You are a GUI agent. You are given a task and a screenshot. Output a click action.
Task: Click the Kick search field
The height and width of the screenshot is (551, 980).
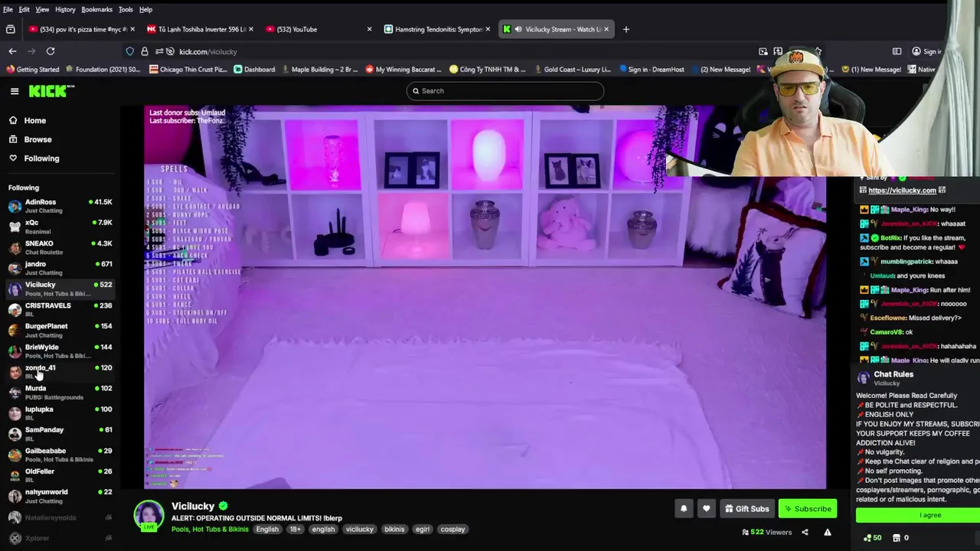(x=505, y=91)
